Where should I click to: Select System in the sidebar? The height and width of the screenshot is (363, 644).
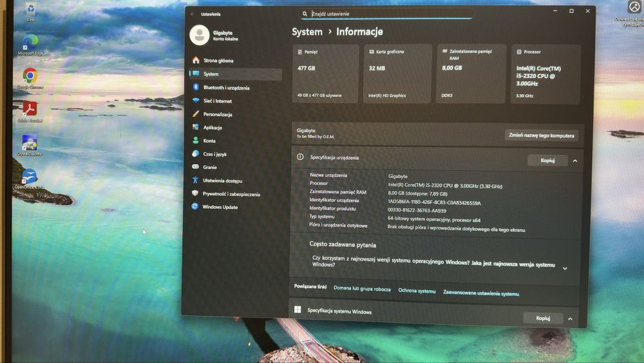[236, 74]
